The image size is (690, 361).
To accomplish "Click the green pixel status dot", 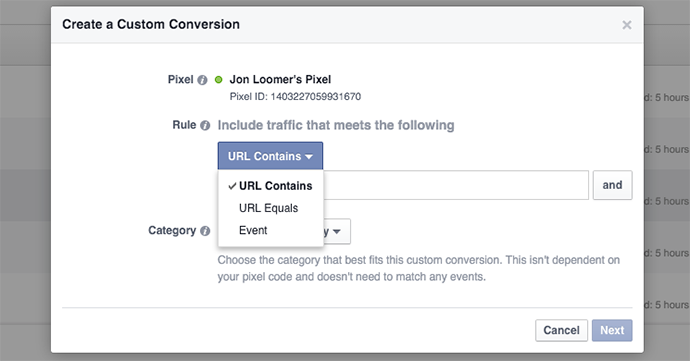I will click(x=218, y=80).
